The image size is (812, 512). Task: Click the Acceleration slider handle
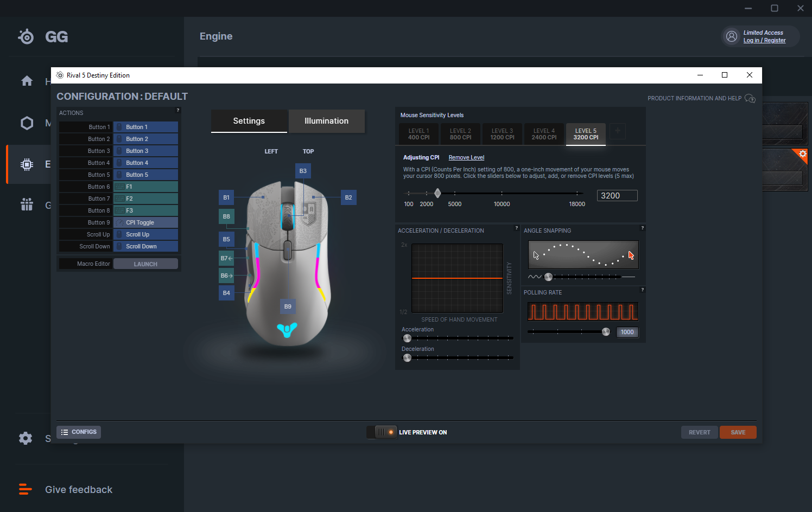click(407, 338)
